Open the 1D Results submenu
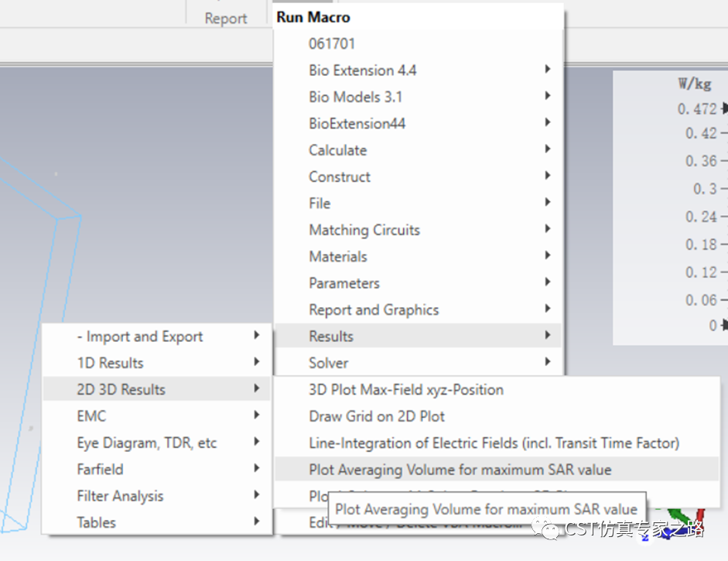This screenshot has height=561, width=728. click(x=156, y=363)
